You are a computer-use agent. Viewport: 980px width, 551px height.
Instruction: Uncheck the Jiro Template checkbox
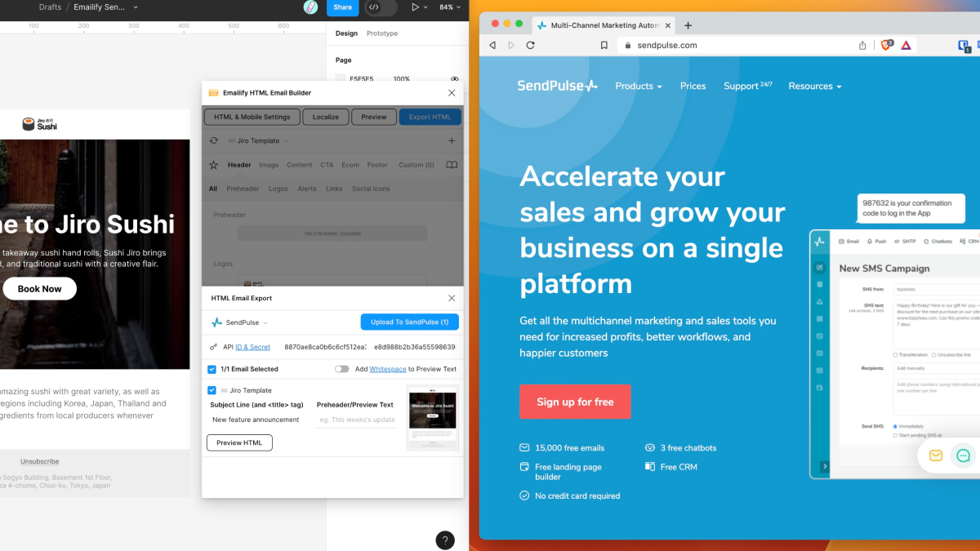pyautogui.click(x=212, y=390)
